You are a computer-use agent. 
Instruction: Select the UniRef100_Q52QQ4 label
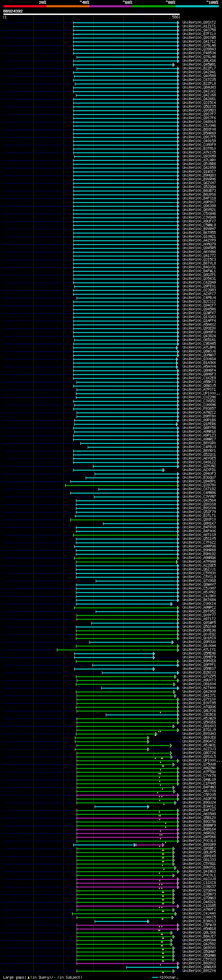coord(199,187)
